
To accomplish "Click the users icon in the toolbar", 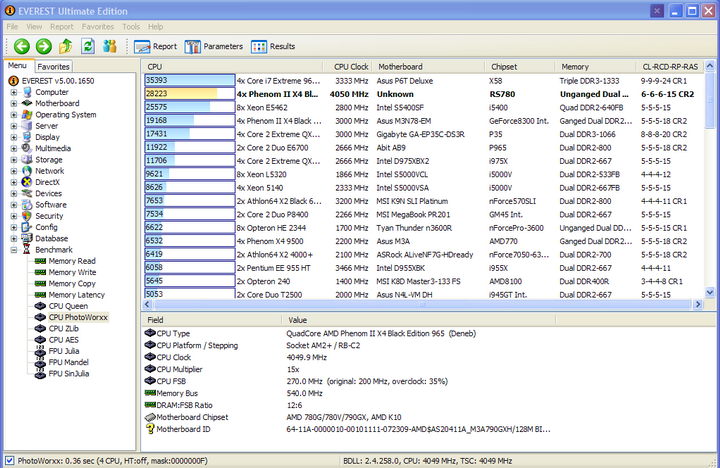I will tap(110, 46).
